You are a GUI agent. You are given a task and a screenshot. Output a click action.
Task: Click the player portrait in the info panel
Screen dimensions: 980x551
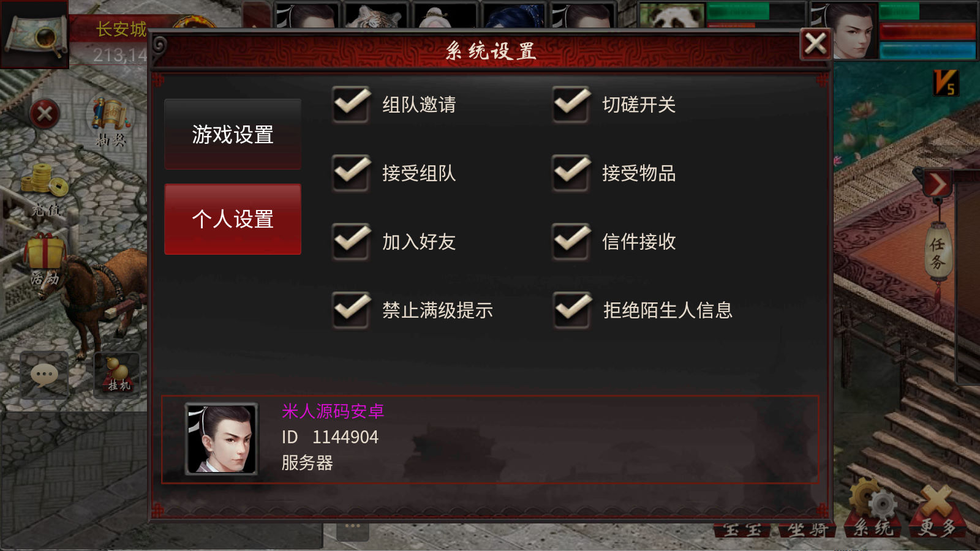pyautogui.click(x=221, y=438)
